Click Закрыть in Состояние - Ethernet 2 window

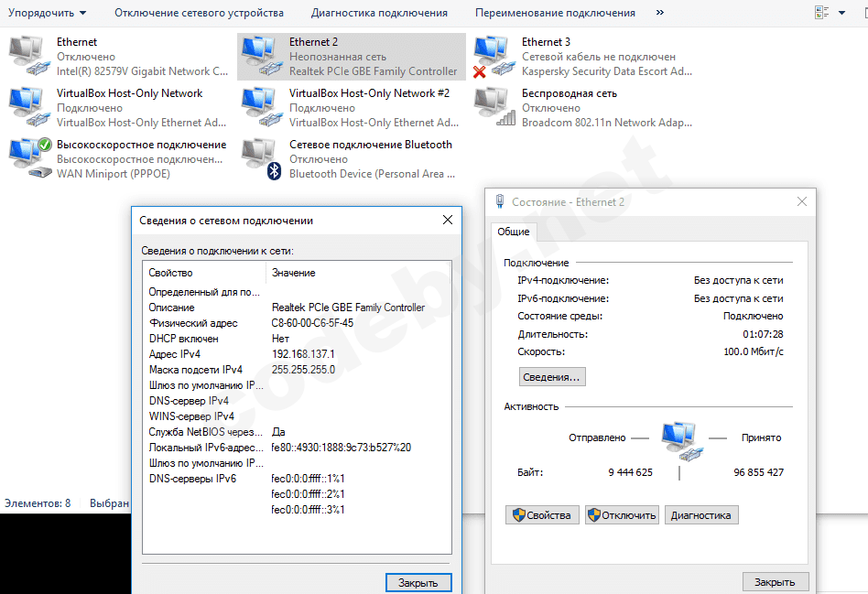pyautogui.click(x=775, y=582)
